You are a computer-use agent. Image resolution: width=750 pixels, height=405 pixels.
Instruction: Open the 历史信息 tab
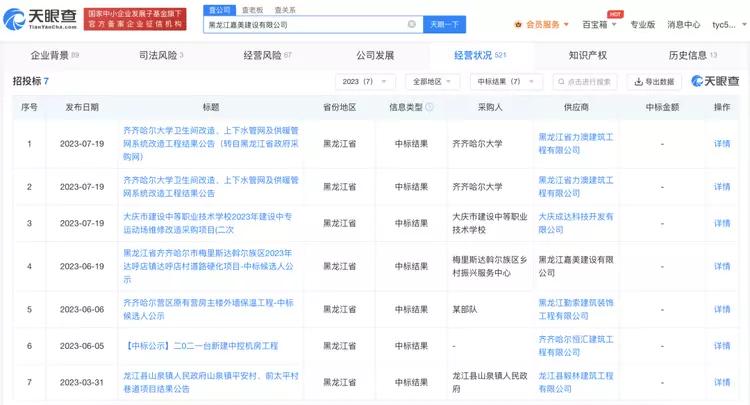point(693,55)
